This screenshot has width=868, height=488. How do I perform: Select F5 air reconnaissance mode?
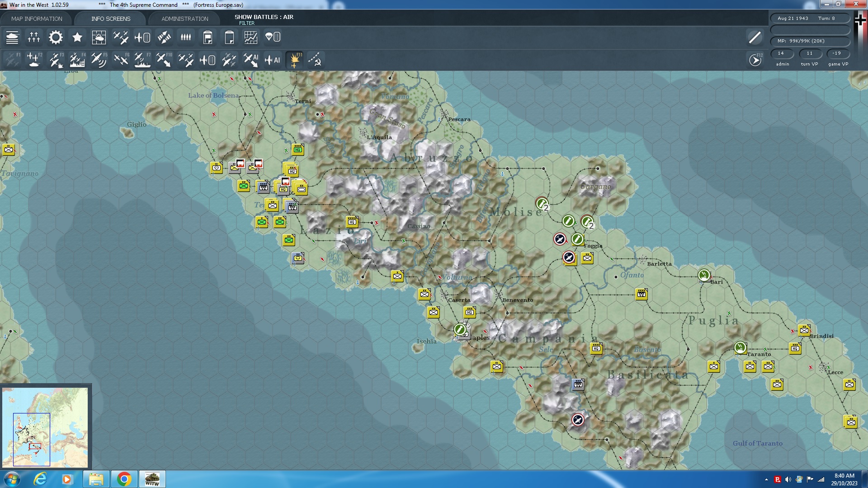pyautogui.click(x=99, y=60)
